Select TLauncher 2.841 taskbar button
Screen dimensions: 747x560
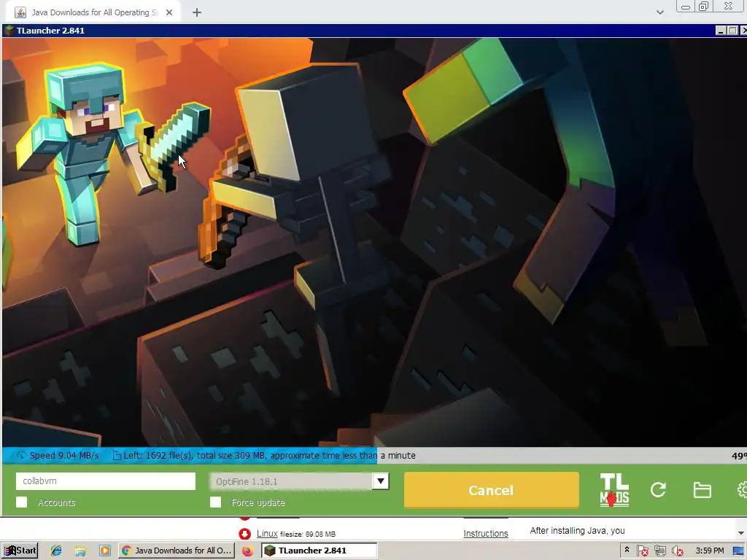[x=320, y=551]
